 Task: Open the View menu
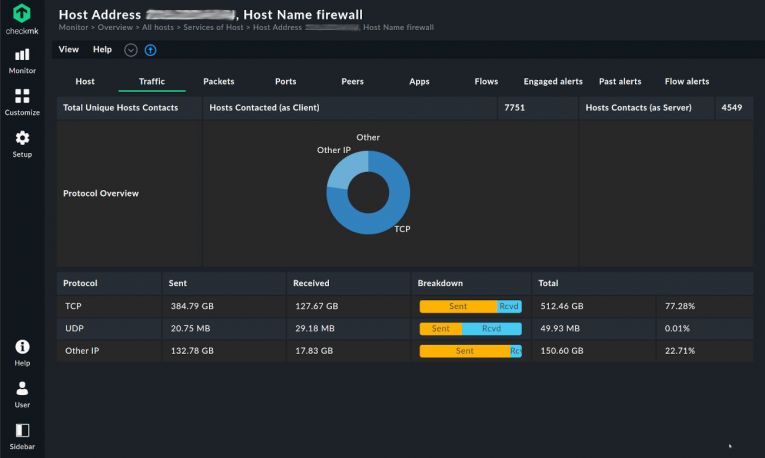click(x=68, y=49)
